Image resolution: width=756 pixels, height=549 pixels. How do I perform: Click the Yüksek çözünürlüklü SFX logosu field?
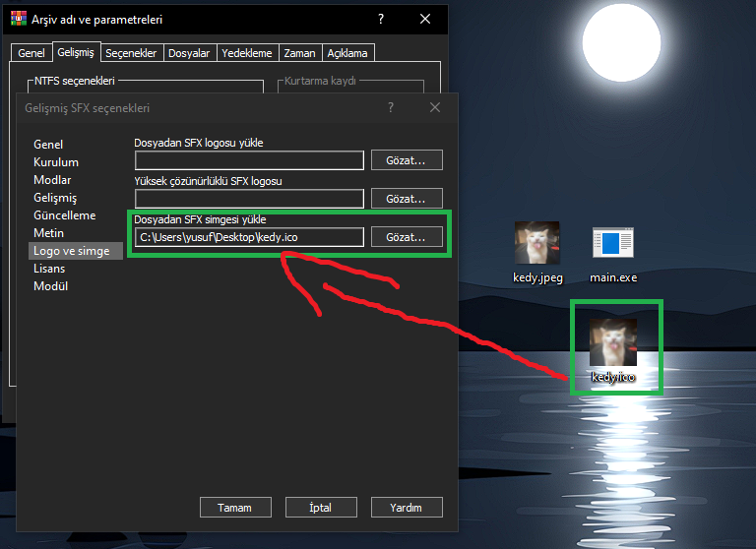click(x=249, y=199)
